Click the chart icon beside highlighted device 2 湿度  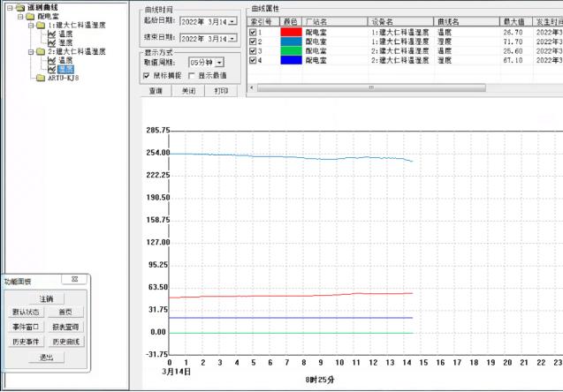pyautogui.click(x=51, y=69)
